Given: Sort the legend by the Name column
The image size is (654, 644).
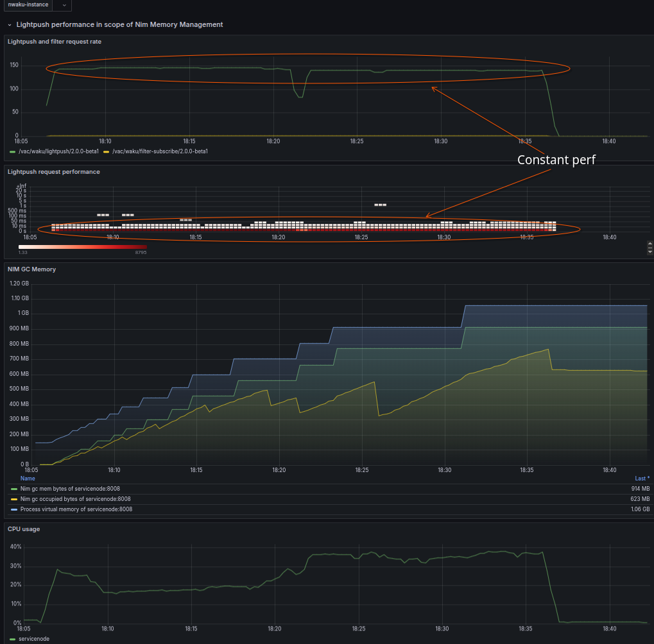Looking at the screenshot, I should (28, 478).
